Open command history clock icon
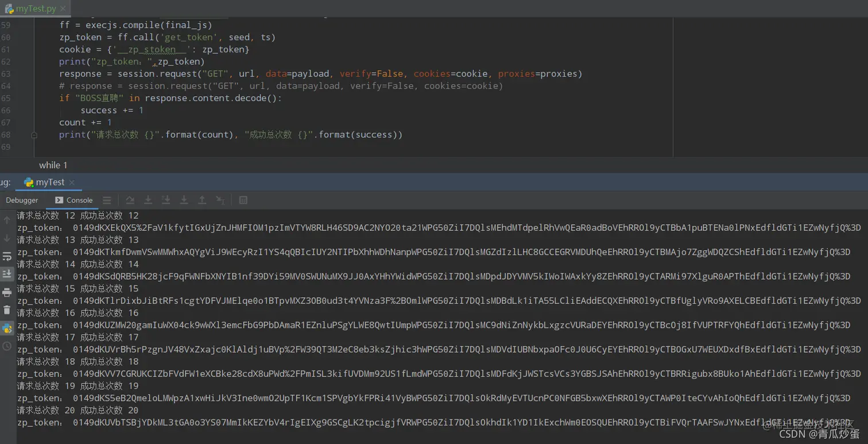The width and height of the screenshot is (868, 444). [x=7, y=346]
